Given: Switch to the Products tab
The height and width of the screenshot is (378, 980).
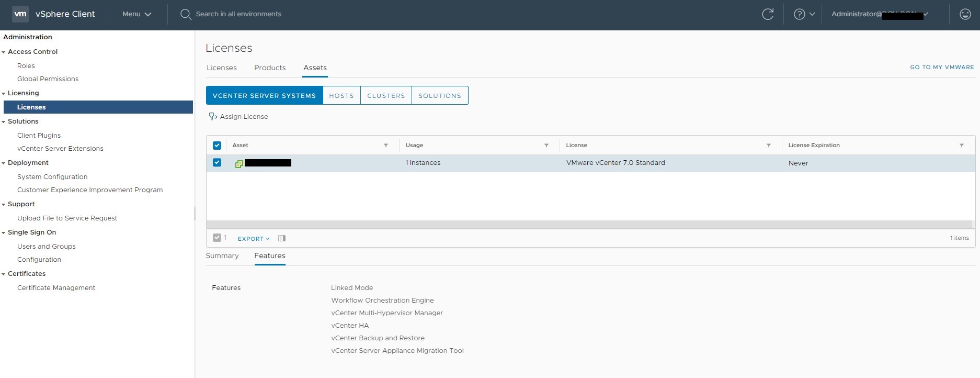Looking at the screenshot, I should [x=270, y=68].
